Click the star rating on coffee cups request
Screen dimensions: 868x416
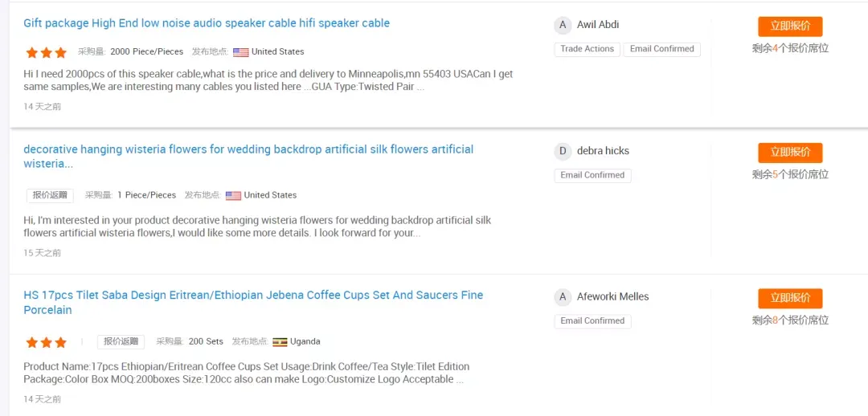tap(46, 342)
